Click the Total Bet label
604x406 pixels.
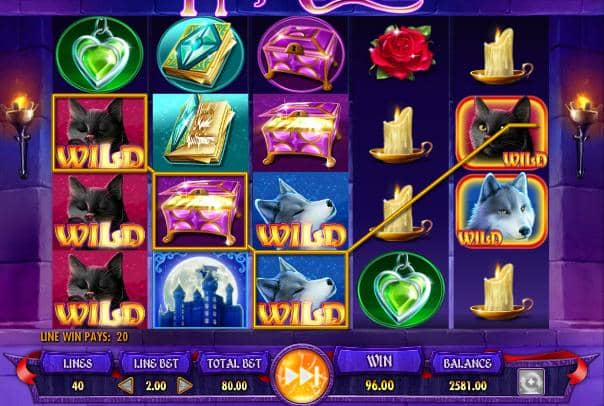click(233, 363)
